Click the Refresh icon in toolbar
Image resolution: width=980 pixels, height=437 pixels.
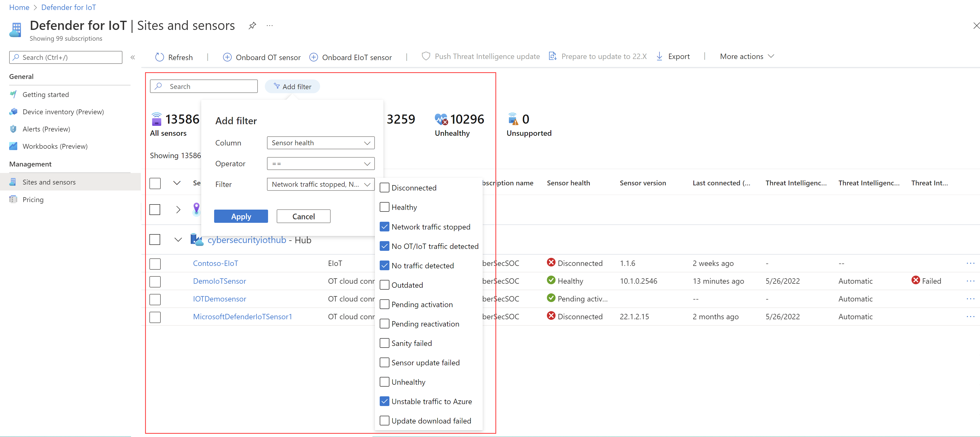tap(159, 57)
